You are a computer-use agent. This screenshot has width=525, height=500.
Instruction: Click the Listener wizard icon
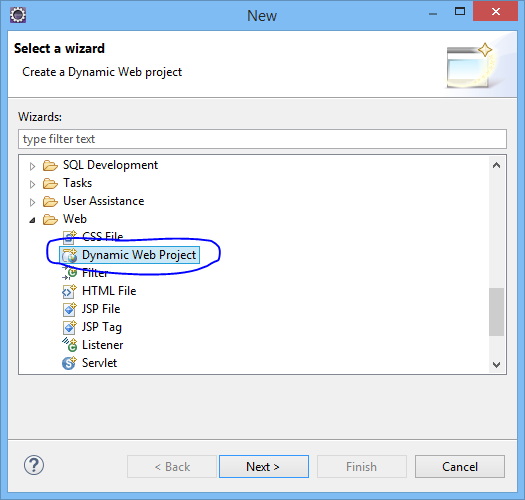(x=69, y=345)
